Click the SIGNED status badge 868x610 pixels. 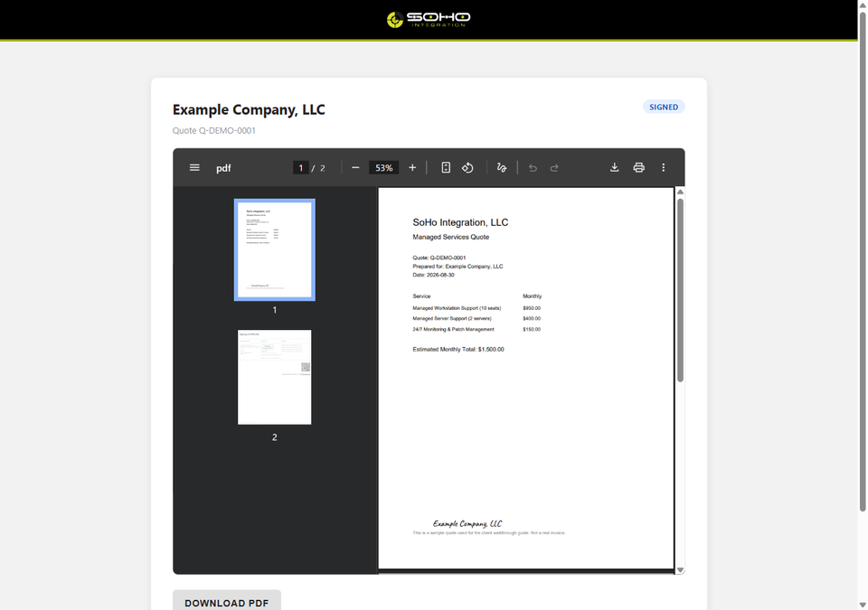click(x=664, y=107)
